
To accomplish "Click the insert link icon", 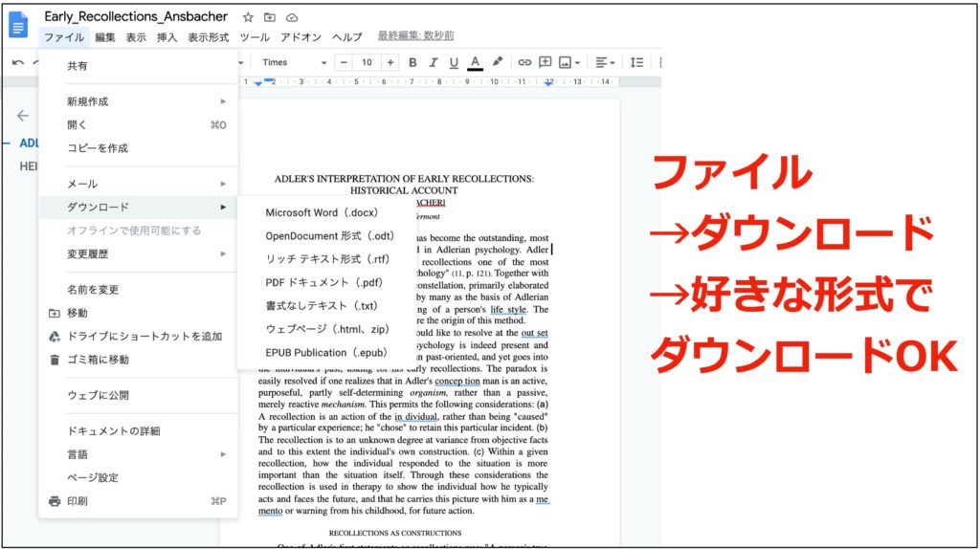I will coord(524,62).
